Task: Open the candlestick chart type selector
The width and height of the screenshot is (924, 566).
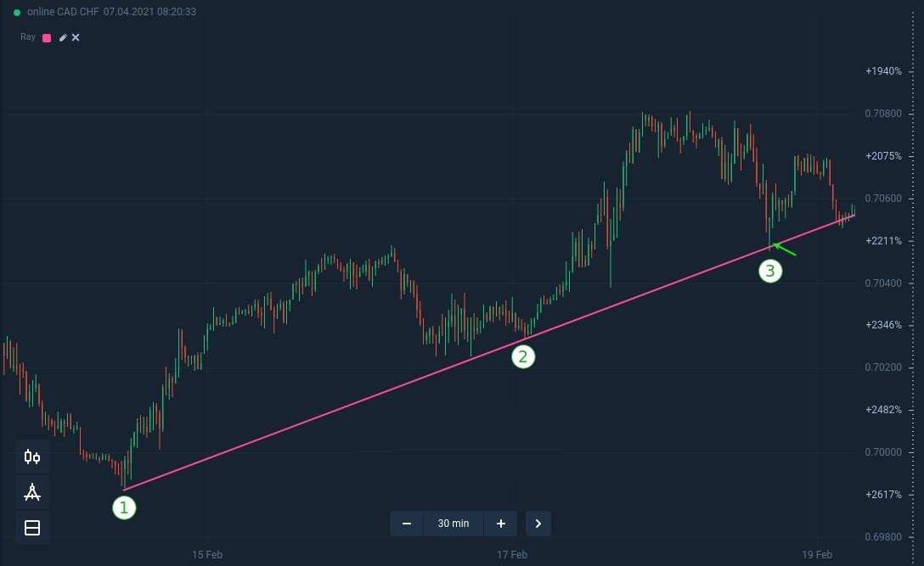Action: point(32,457)
